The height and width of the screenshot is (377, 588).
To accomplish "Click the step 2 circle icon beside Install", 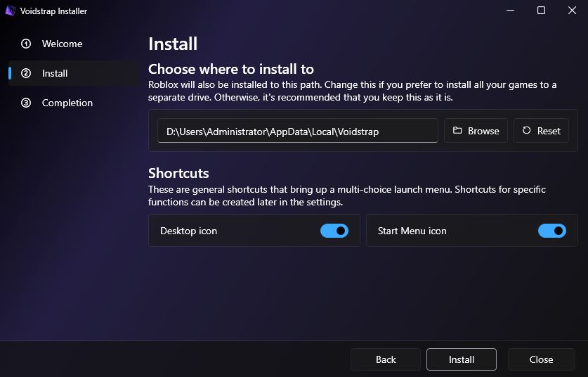I will [26, 73].
